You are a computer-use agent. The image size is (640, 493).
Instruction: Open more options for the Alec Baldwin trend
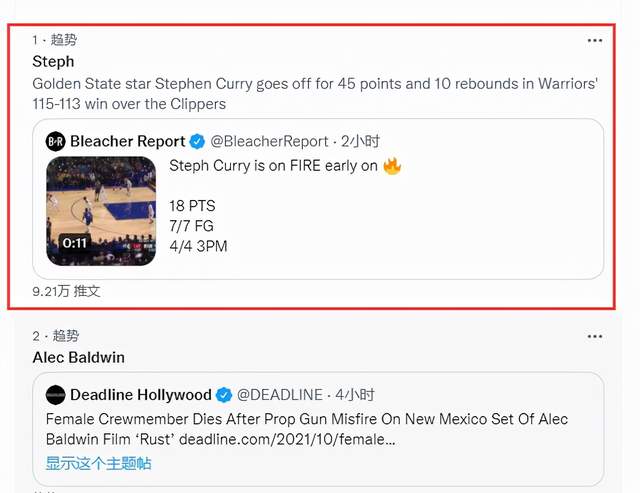point(595,336)
